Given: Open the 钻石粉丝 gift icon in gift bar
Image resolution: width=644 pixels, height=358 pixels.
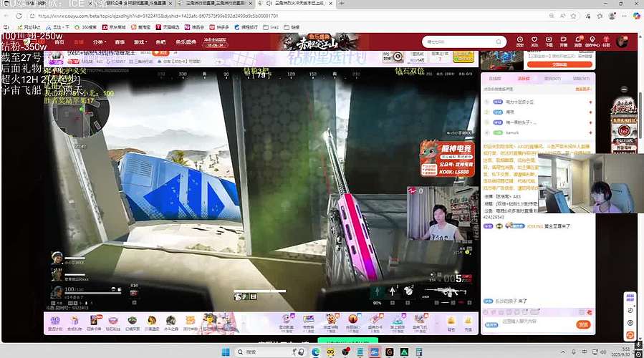Looking at the screenshot, I should [113, 323].
